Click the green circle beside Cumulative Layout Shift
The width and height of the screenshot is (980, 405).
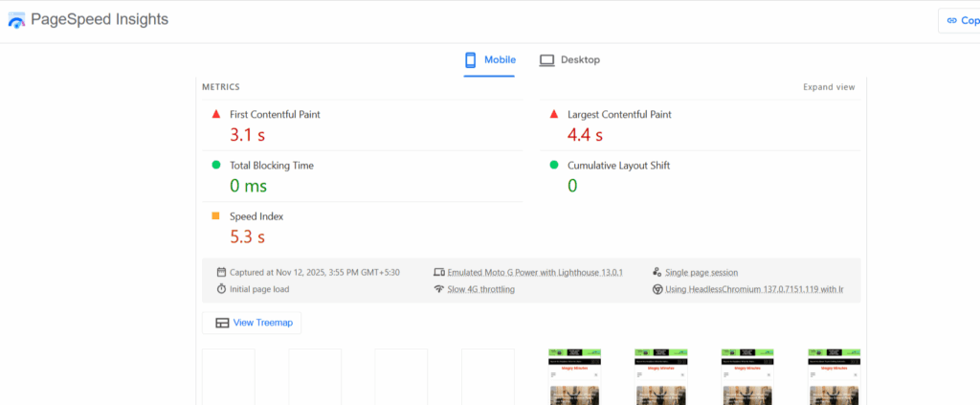[553, 166]
